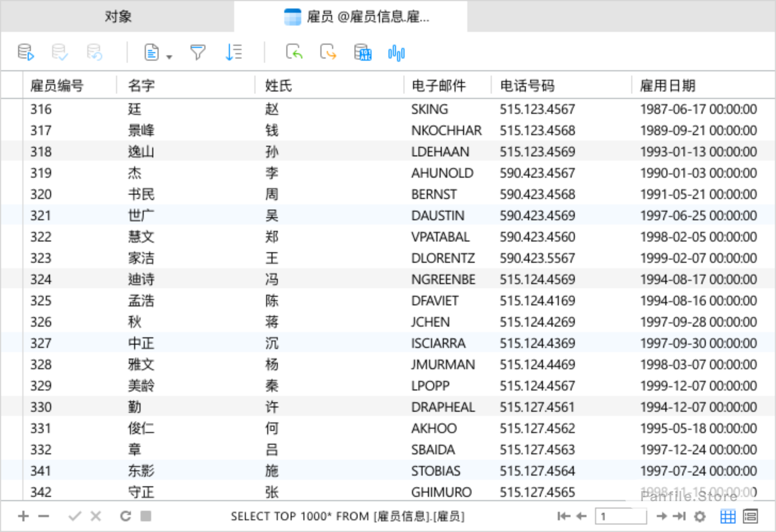Select date cell 1991-05-21 00:00:00

click(698, 194)
